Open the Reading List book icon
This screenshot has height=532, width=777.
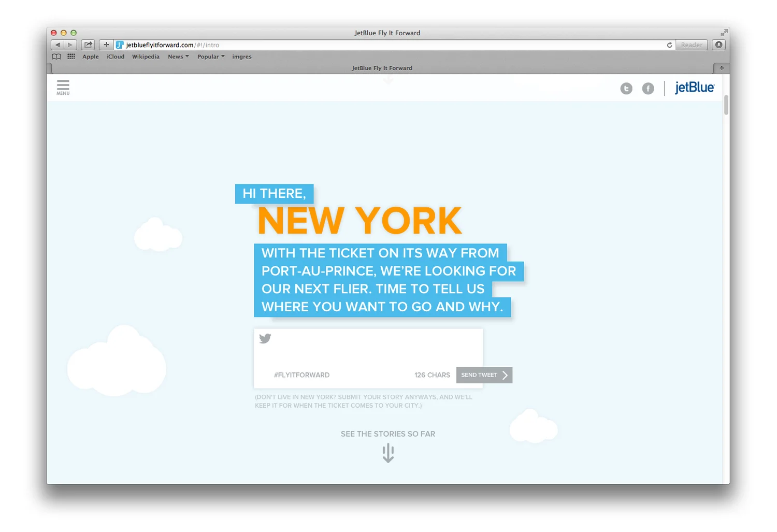[x=56, y=56]
